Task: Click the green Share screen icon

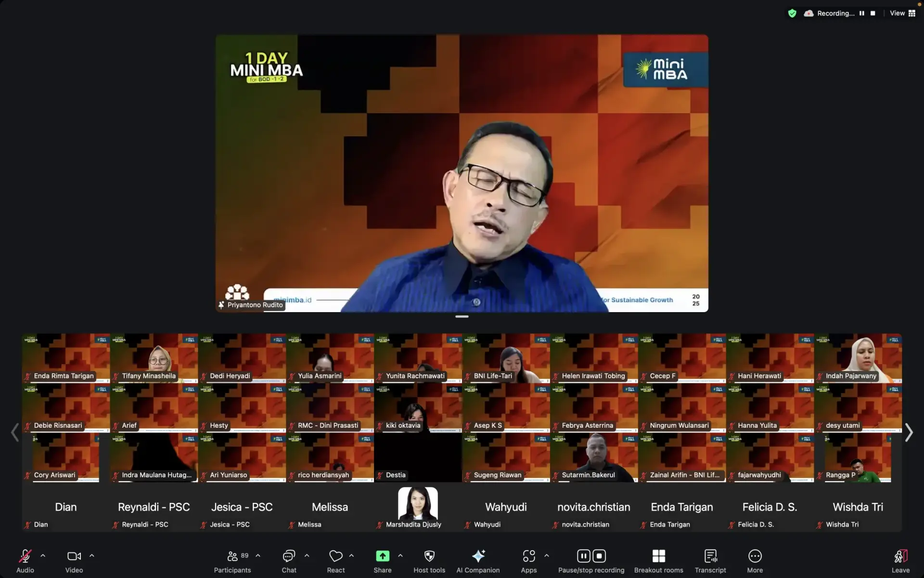Action: 382,556
